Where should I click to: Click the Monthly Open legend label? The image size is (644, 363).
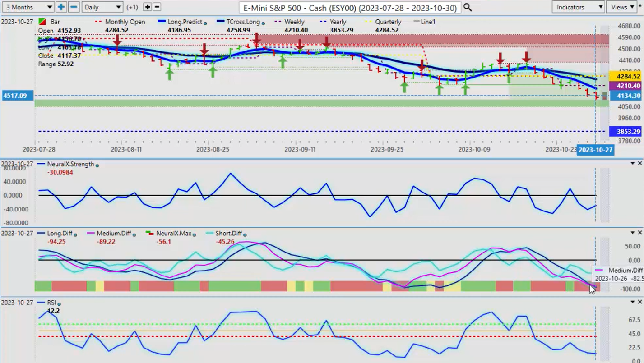[125, 22]
